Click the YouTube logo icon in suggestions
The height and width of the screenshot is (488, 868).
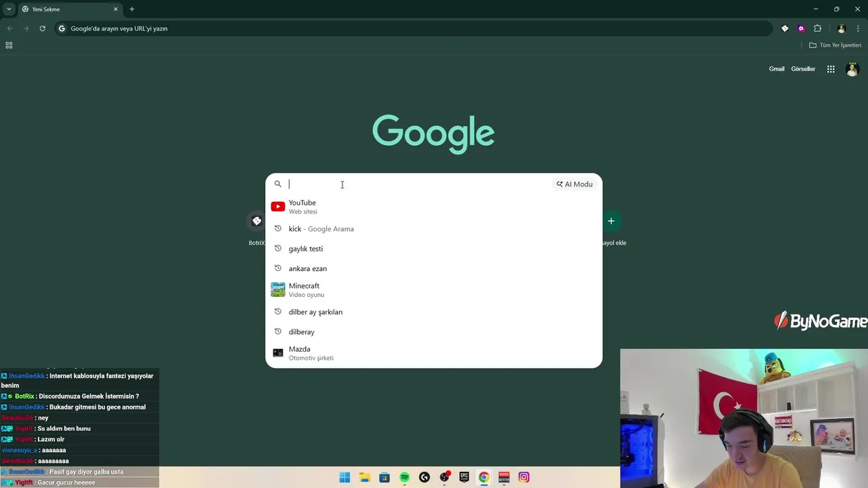point(278,207)
